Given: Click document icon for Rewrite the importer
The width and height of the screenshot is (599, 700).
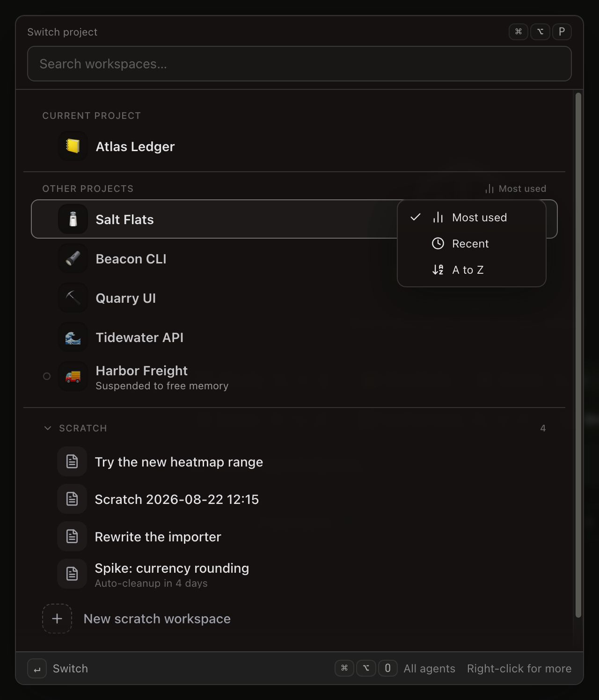Looking at the screenshot, I should point(72,536).
